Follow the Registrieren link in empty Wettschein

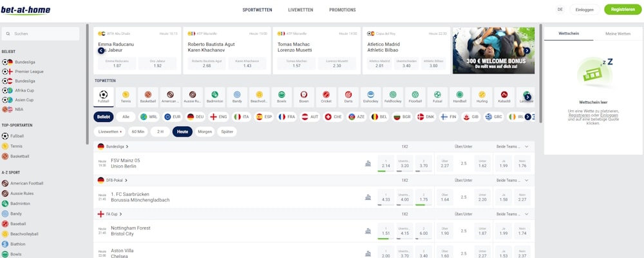579,115
